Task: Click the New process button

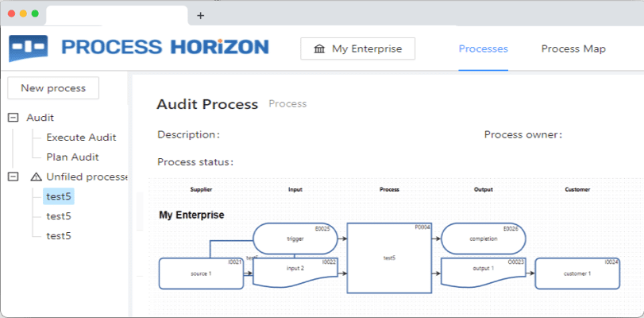Action: [x=52, y=88]
